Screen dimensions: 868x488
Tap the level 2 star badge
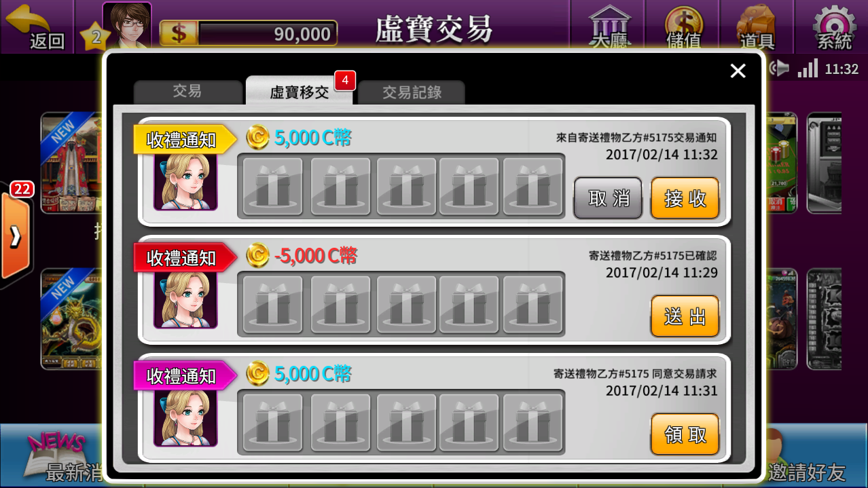(x=95, y=37)
